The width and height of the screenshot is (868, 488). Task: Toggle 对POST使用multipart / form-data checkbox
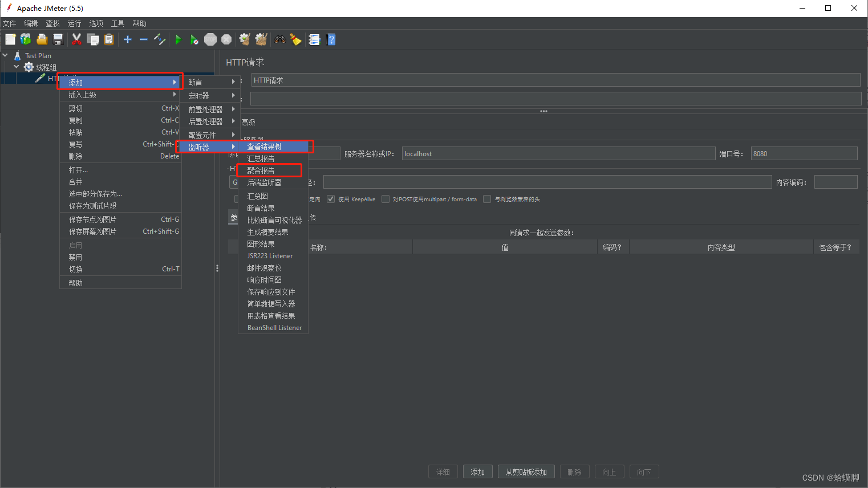click(386, 199)
